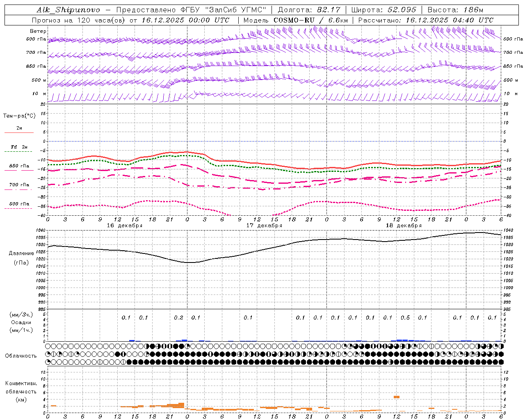Click the date label 16 декабря

coord(125,226)
